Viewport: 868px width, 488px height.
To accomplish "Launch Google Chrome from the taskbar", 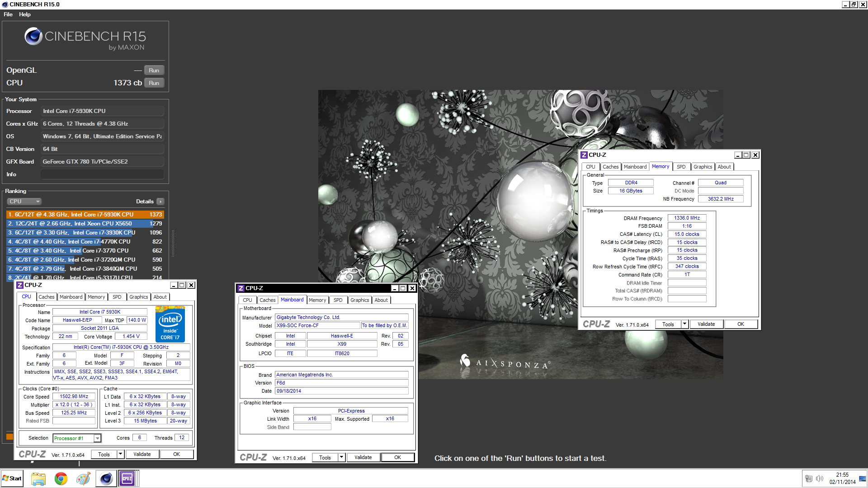I will coord(61,479).
